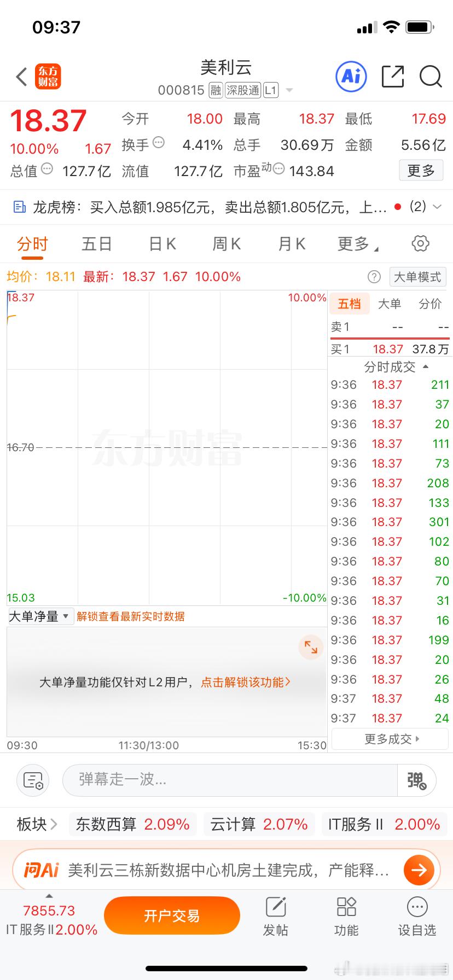453x980 pixels.
Task: Toggle 大单模式 button
Action: (417, 277)
